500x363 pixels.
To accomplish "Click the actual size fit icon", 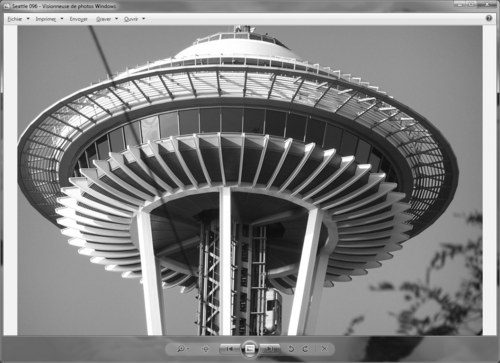I will (x=206, y=349).
